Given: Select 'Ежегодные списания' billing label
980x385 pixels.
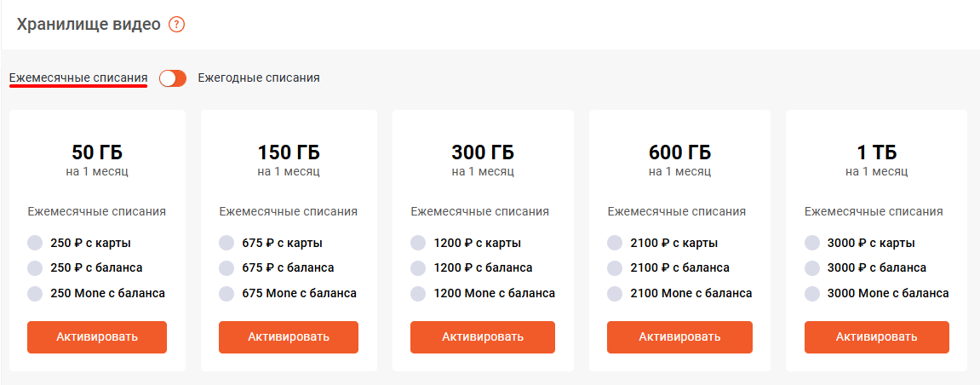Looking at the screenshot, I should point(259,78).
